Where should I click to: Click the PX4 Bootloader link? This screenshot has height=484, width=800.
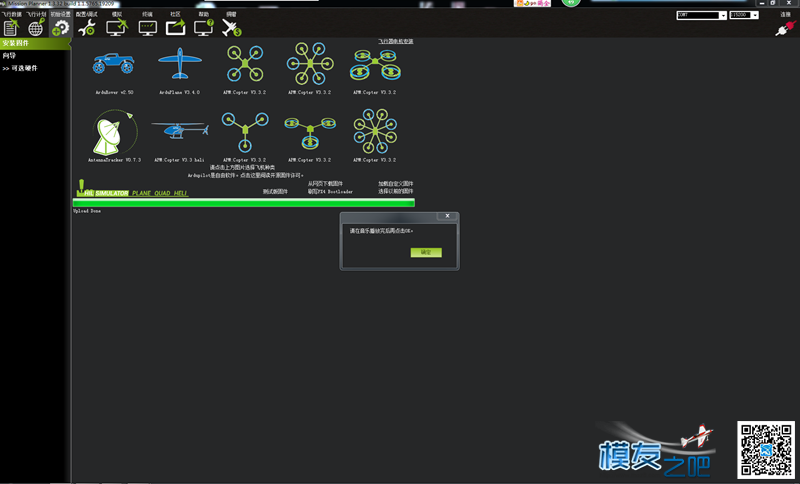330,192
